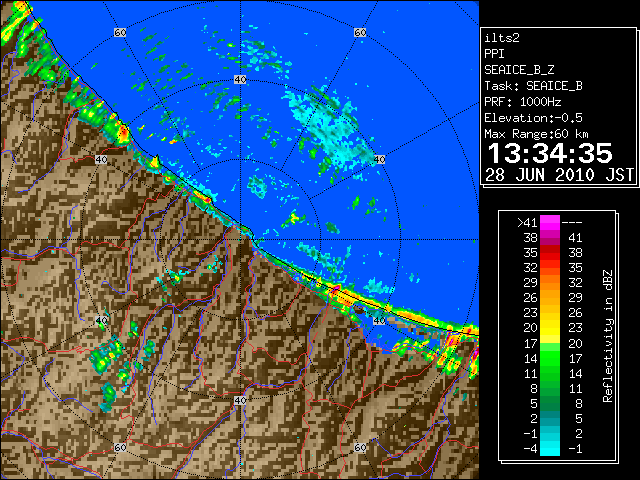Click the timestamp '13:34:35'
640x480 pixels.
[x=550, y=153]
